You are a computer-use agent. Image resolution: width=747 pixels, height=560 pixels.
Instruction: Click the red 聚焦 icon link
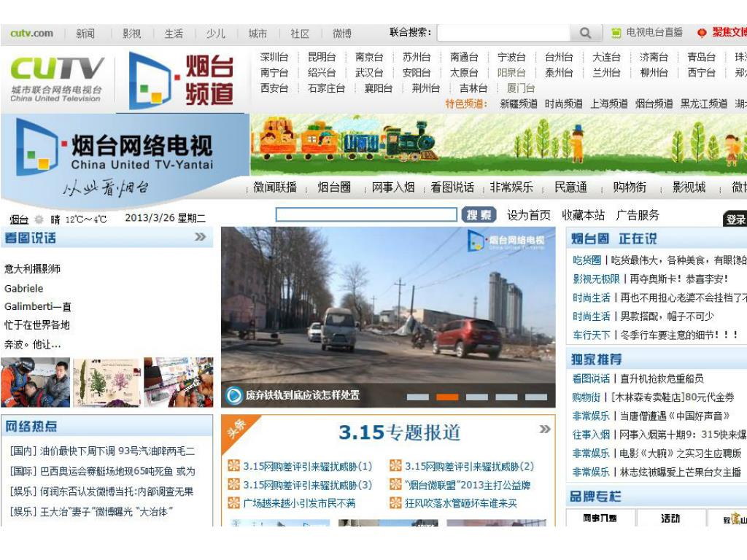[x=701, y=33]
